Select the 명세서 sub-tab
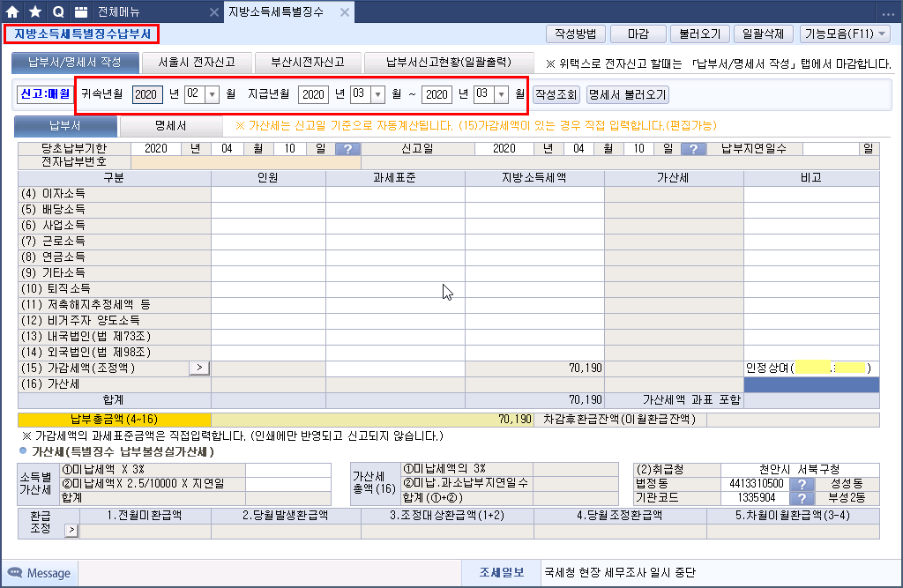 click(x=170, y=125)
